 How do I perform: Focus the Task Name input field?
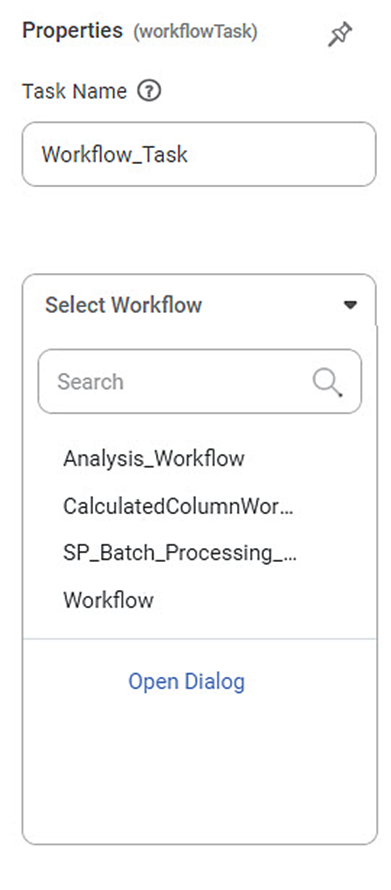pyautogui.click(x=199, y=154)
